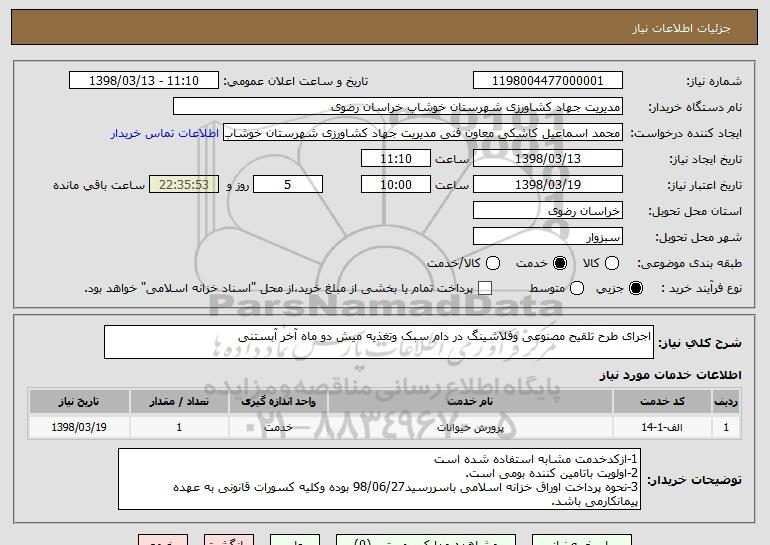
Task: Click the نام خدمت column header
Action: [x=470, y=402]
